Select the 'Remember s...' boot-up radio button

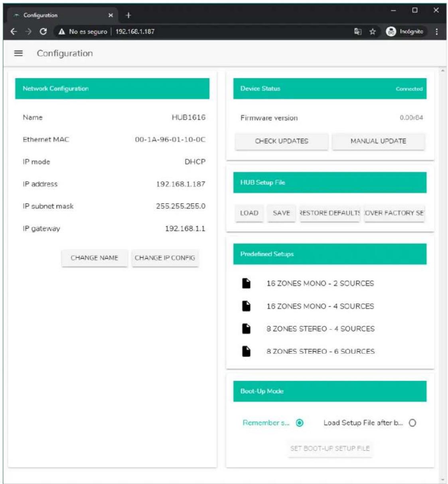(x=300, y=423)
